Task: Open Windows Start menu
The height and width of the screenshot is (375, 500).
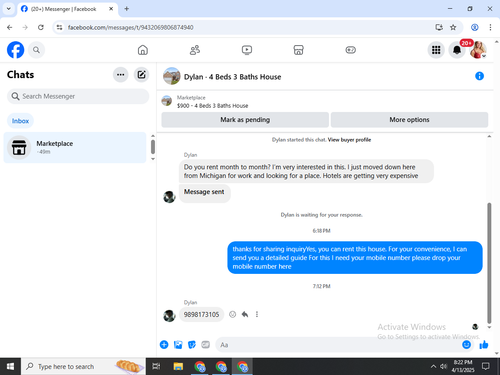Action: (x=10, y=366)
